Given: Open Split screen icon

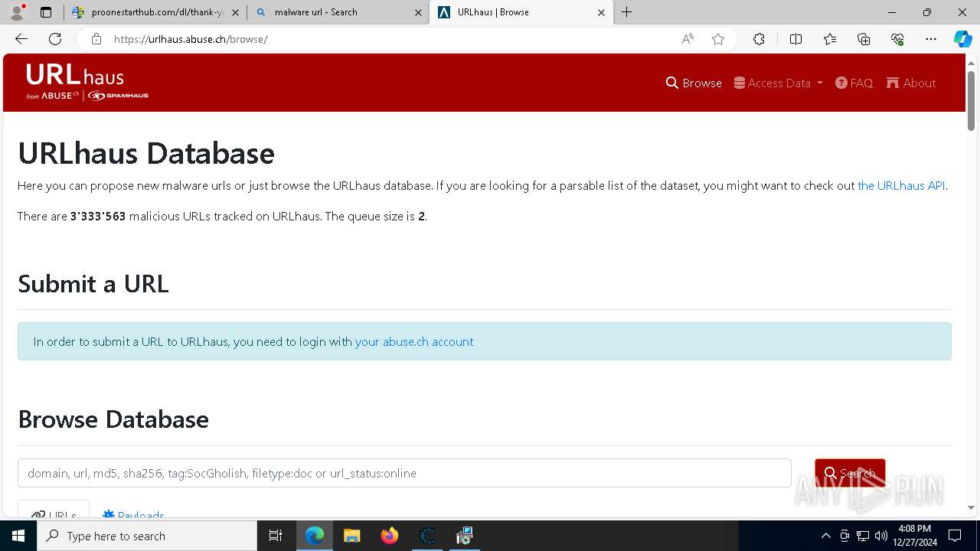Looking at the screenshot, I should coord(795,39).
